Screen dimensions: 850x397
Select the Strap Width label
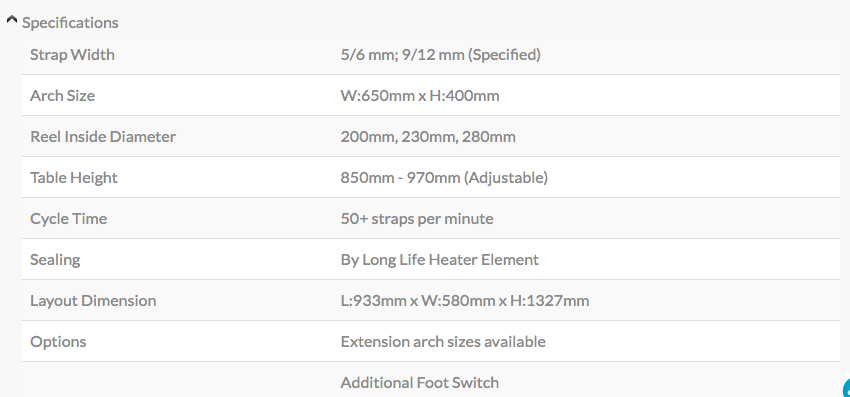pyautogui.click(x=72, y=55)
